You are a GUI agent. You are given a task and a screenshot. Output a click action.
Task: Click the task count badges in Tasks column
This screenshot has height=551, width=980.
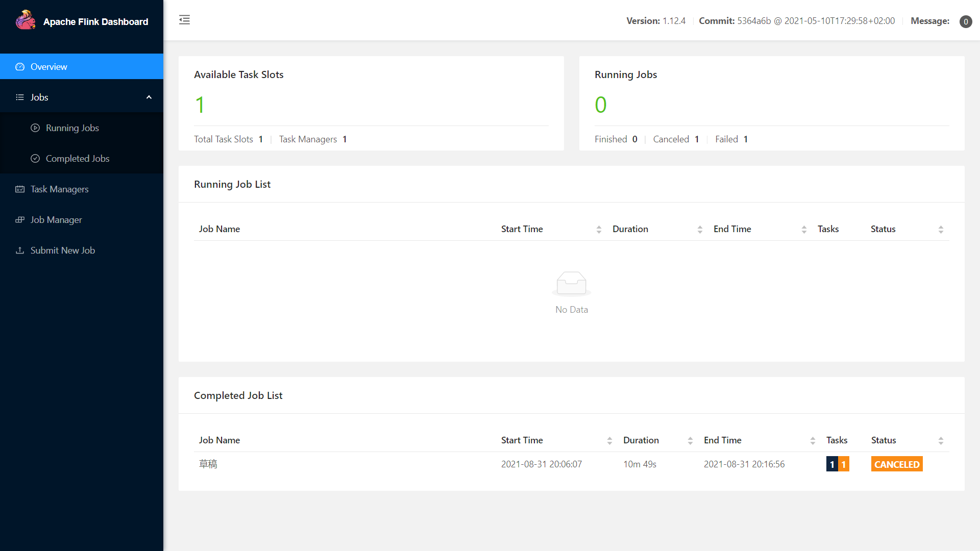point(838,464)
